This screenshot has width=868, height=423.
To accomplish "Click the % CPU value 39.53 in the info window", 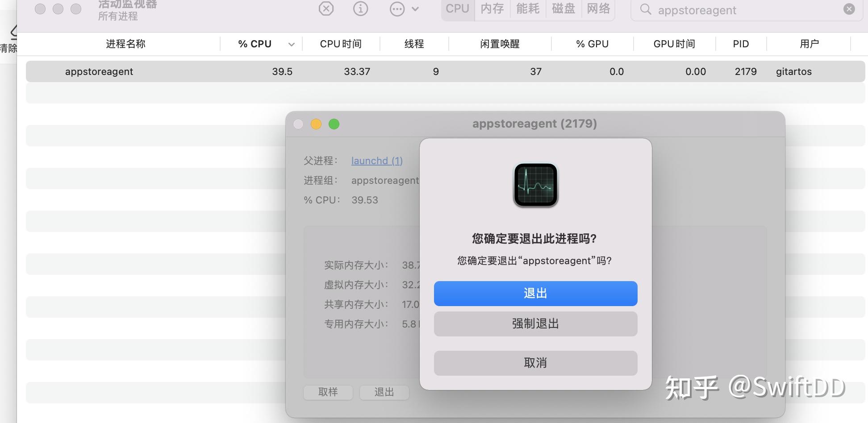I will tap(365, 200).
